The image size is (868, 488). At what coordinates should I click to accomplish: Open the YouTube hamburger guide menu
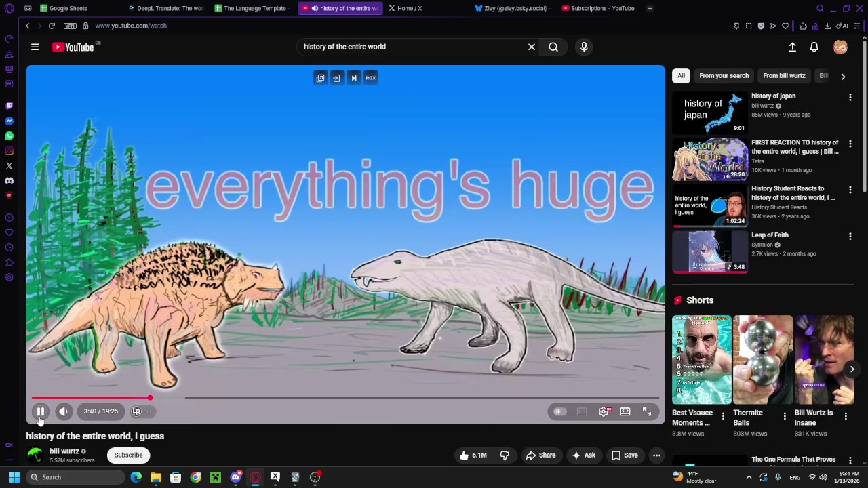(35, 47)
